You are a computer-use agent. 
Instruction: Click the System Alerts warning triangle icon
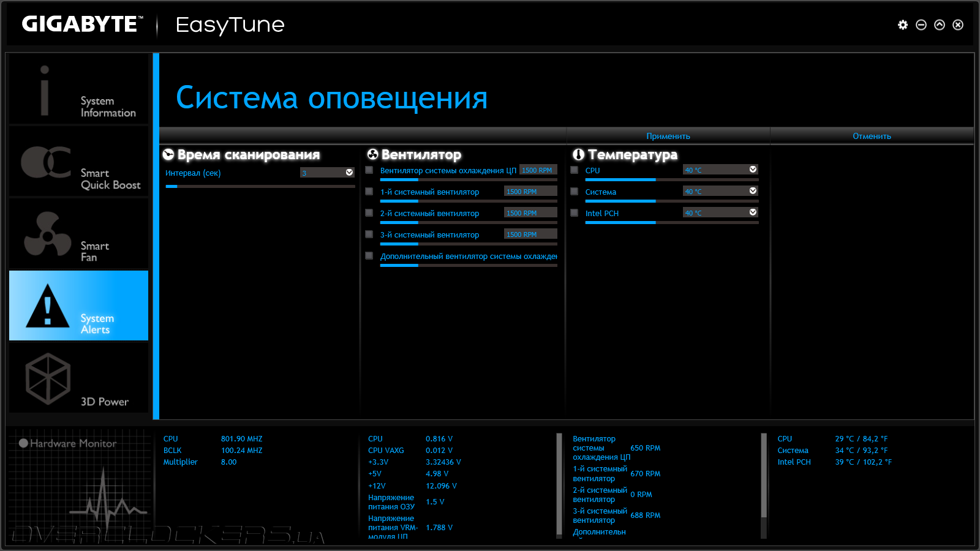[x=48, y=305]
